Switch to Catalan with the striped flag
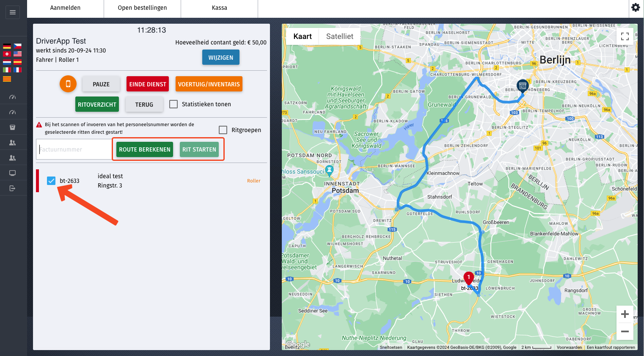 point(7,79)
